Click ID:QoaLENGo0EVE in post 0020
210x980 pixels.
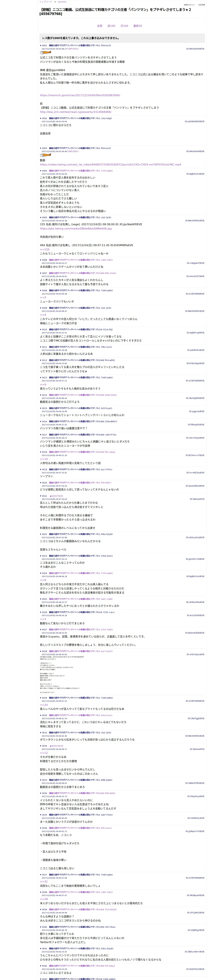click(x=195, y=486)
